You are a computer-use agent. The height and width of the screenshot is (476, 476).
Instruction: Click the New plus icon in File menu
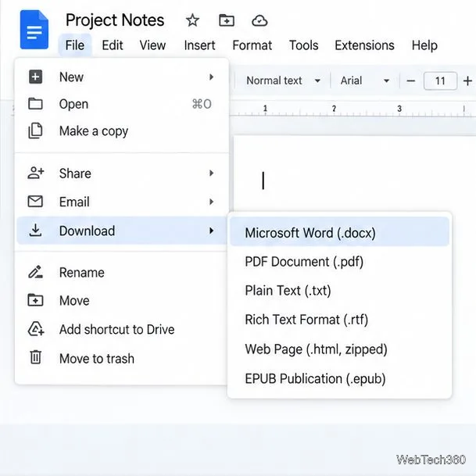[x=35, y=77]
